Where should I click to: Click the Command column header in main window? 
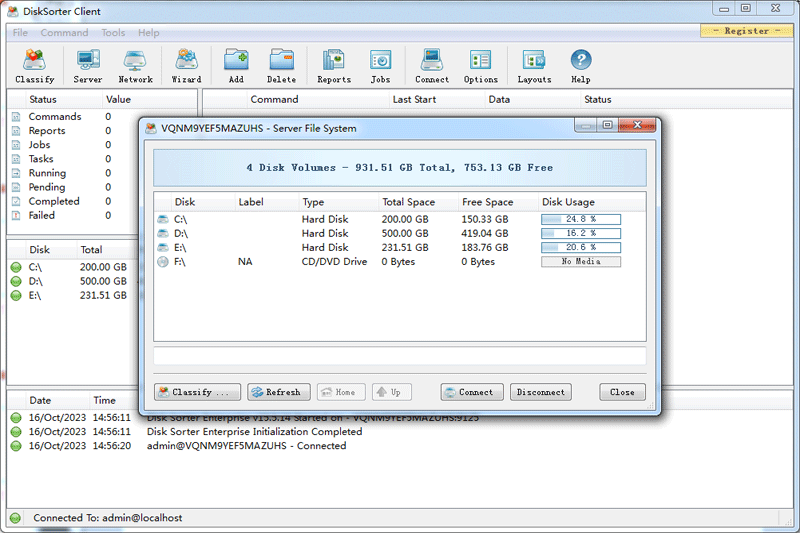click(318, 99)
